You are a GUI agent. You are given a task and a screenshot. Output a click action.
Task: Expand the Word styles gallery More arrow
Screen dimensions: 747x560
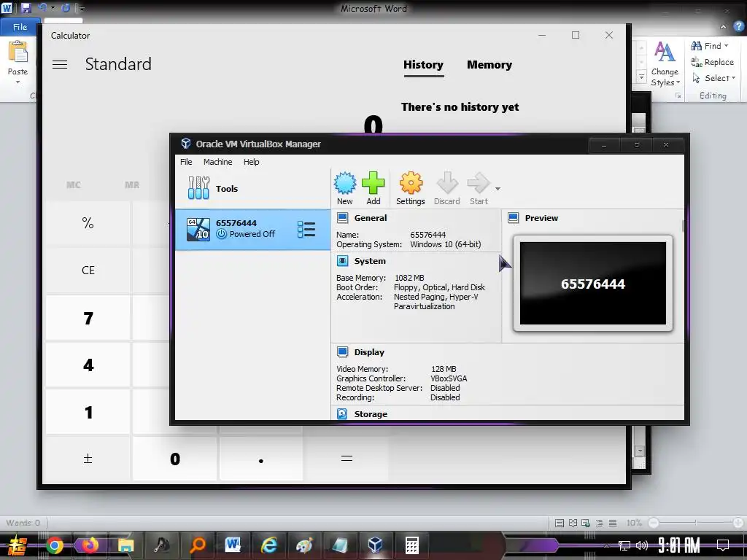pos(642,77)
